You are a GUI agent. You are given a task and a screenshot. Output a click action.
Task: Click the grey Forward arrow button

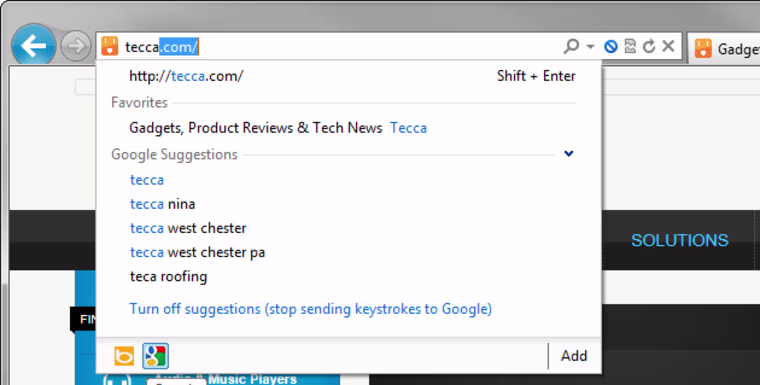(76, 46)
